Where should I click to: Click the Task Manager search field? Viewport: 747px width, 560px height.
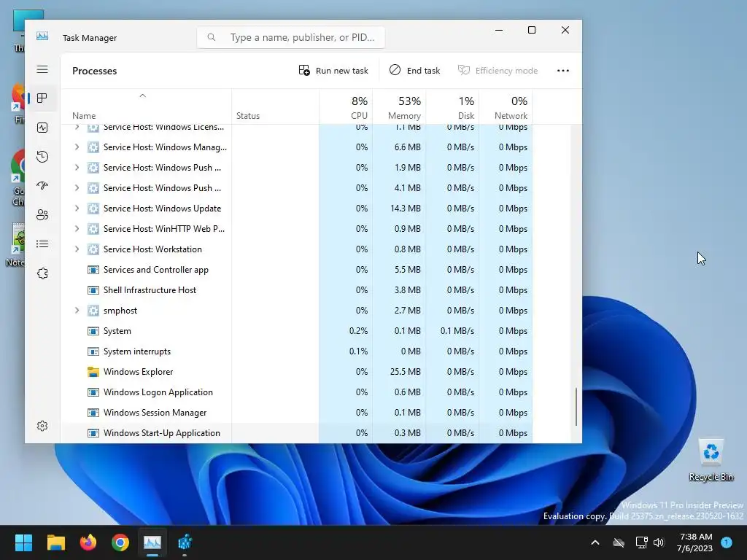pyautogui.click(x=291, y=37)
